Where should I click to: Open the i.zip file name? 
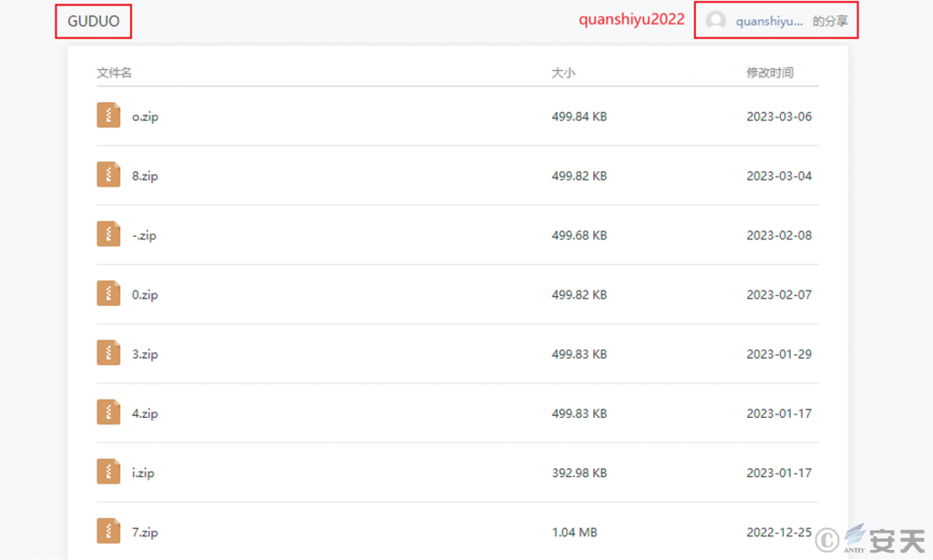(143, 473)
